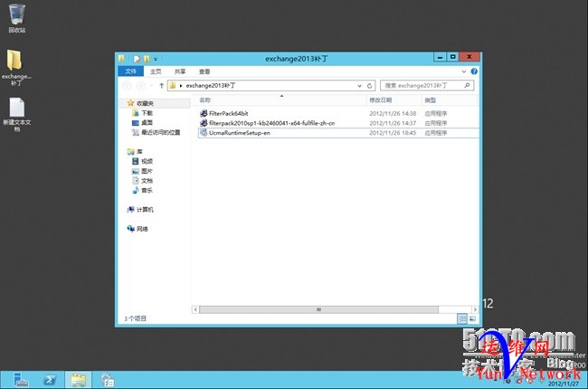Viewport: 588px width, 389px height.
Task: Click the properties quick access icon
Action: coord(137,59)
